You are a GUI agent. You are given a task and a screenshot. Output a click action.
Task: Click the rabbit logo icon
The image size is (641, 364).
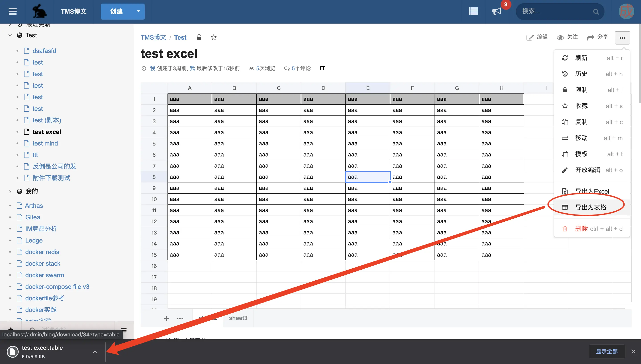pyautogui.click(x=39, y=11)
